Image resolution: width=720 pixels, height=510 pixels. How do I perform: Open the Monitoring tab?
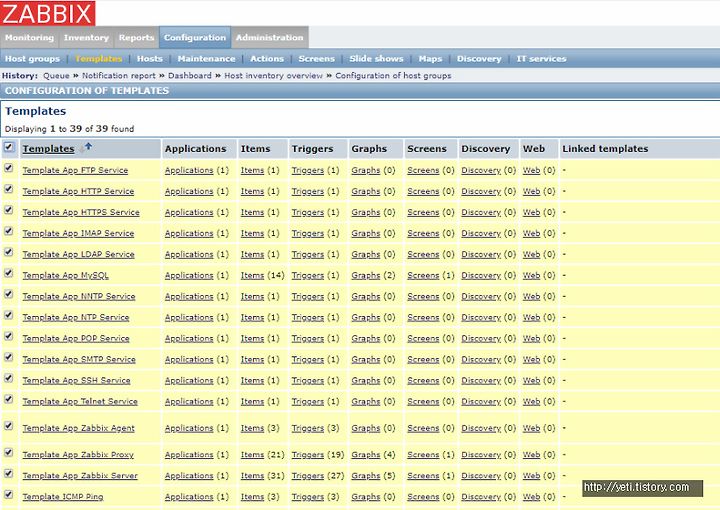[29, 38]
